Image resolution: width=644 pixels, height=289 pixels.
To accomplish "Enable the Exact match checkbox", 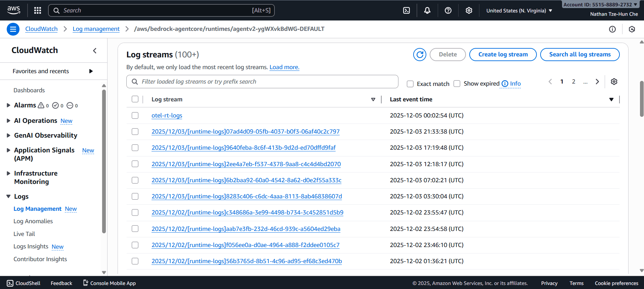I will coord(410,84).
